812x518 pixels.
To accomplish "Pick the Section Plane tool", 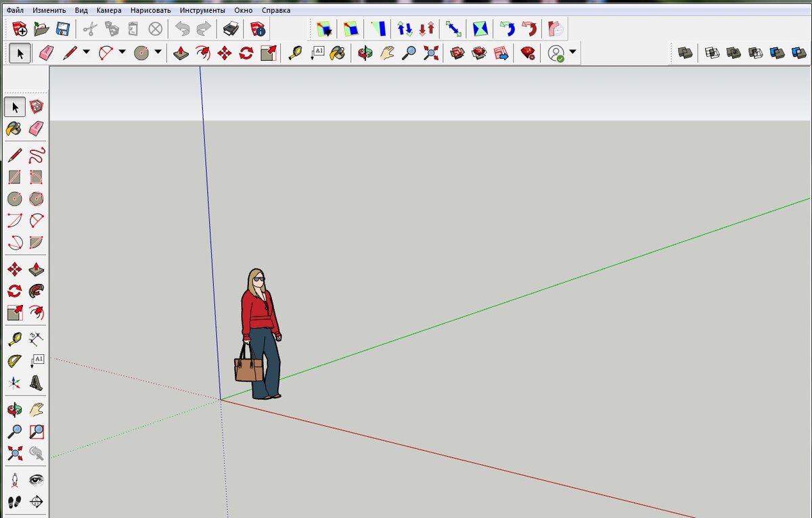I will [x=37, y=502].
